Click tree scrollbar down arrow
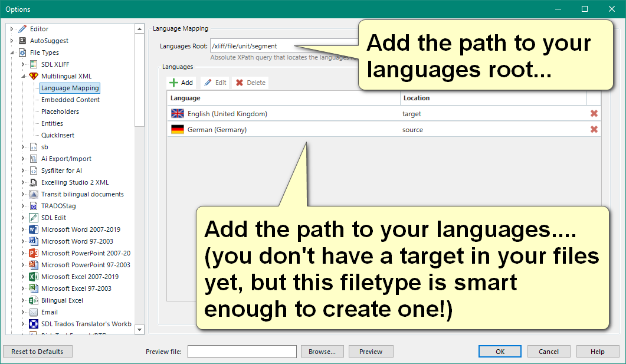 [139, 330]
